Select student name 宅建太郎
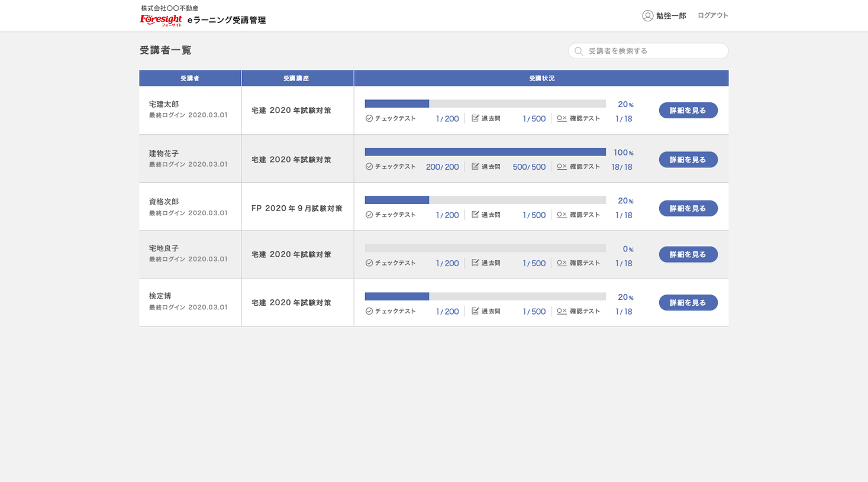The height and width of the screenshot is (482, 868). pos(164,104)
